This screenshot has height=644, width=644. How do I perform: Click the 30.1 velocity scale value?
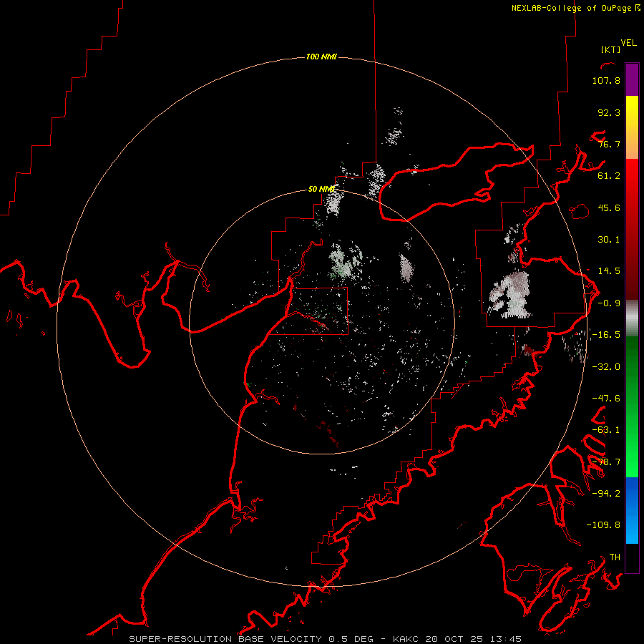pyautogui.click(x=609, y=240)
